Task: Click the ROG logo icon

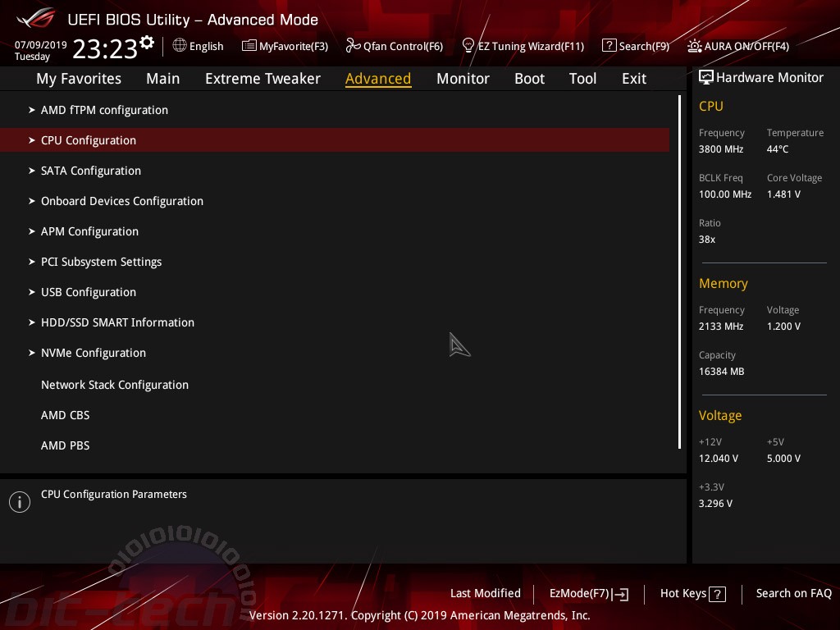Action: pos(36,18)
